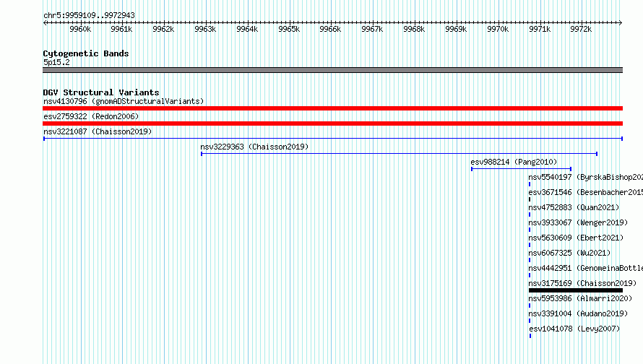Click the red bar under esv2759322

[332, 123]
